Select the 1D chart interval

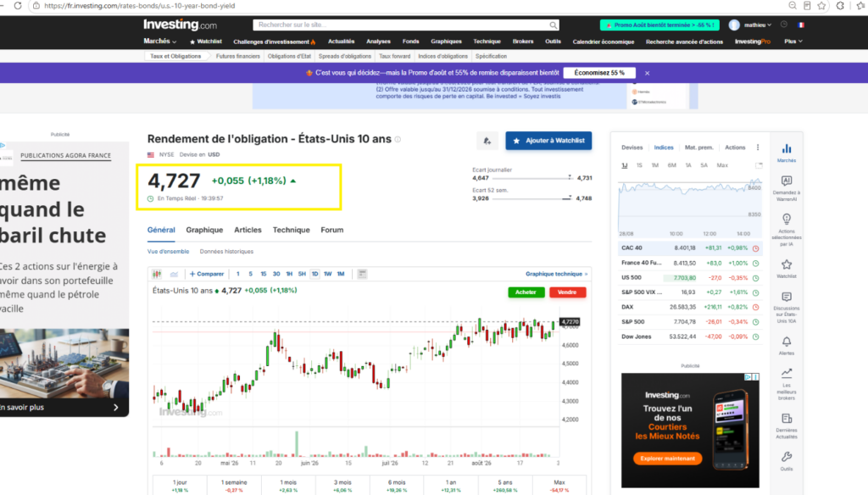click(x=314, y=274)
